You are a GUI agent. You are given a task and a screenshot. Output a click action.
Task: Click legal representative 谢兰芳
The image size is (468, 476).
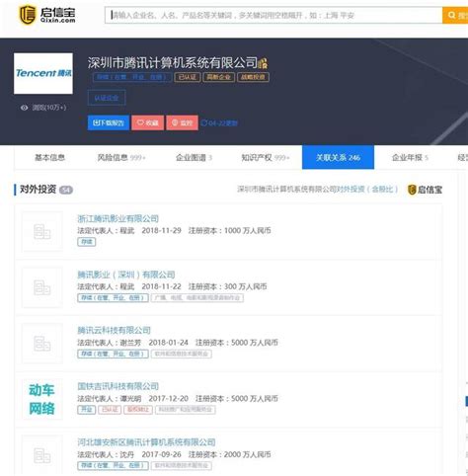(130, 343)
